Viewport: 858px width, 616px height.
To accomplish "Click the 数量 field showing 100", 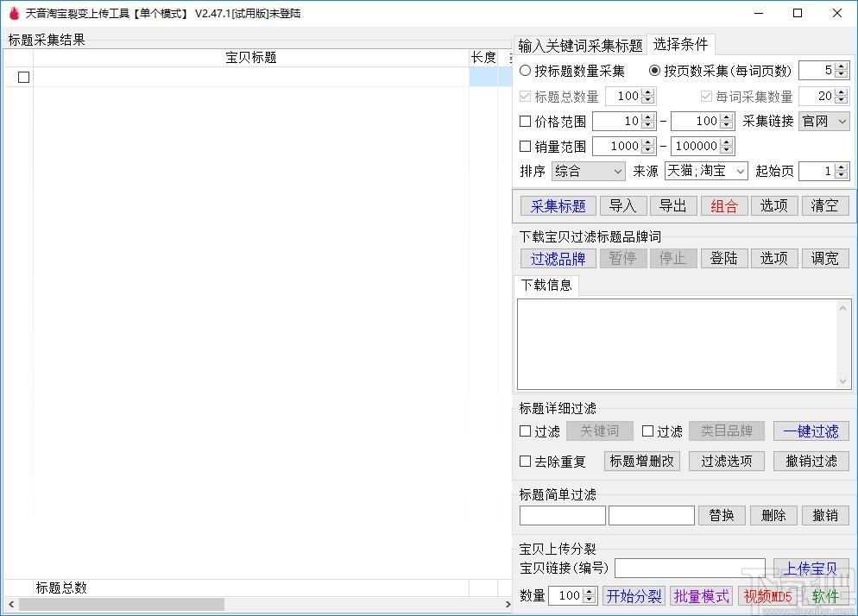I will pos(565,596).
